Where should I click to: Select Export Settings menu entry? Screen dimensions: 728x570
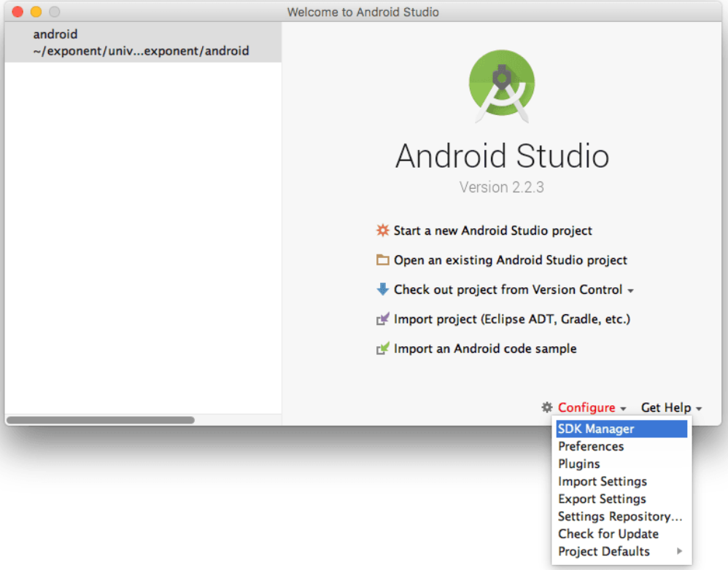pyautogui.click(x=621, y=499)
